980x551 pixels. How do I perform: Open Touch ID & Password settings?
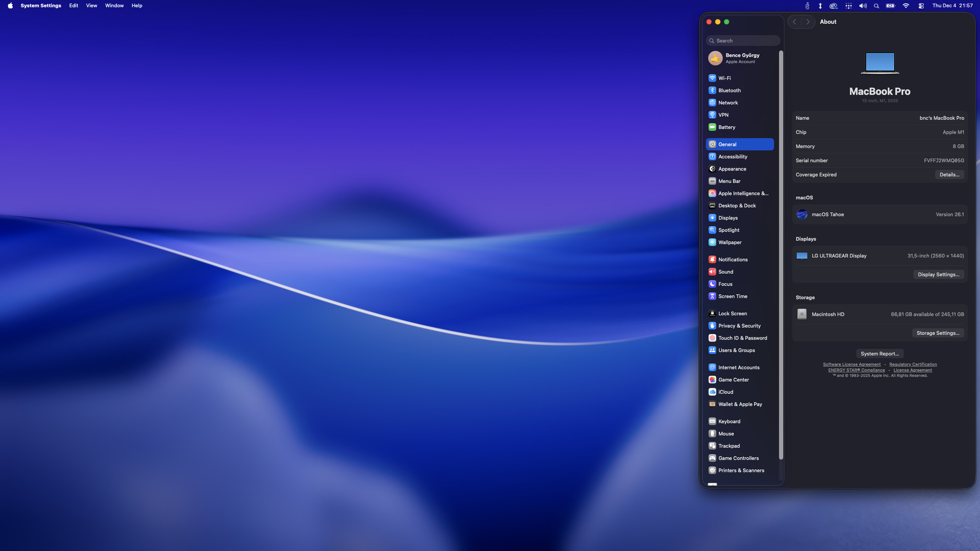(x=742, y=338)
